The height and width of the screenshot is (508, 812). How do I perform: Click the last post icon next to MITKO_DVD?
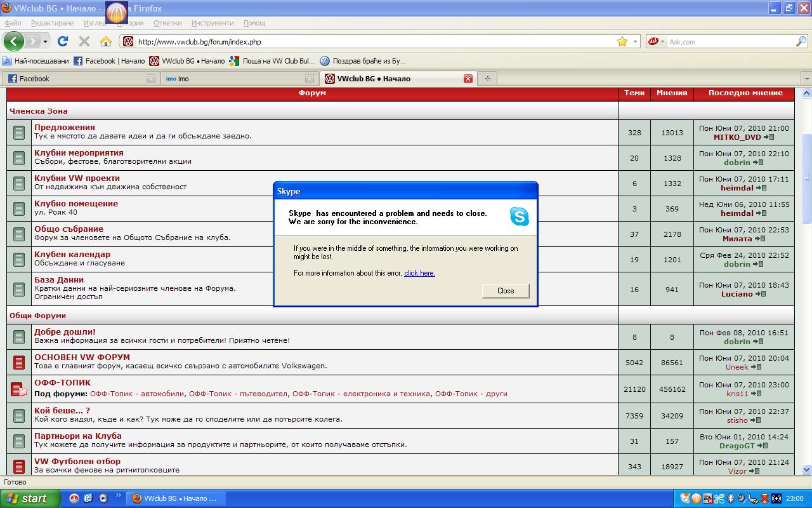coord(768,137)
